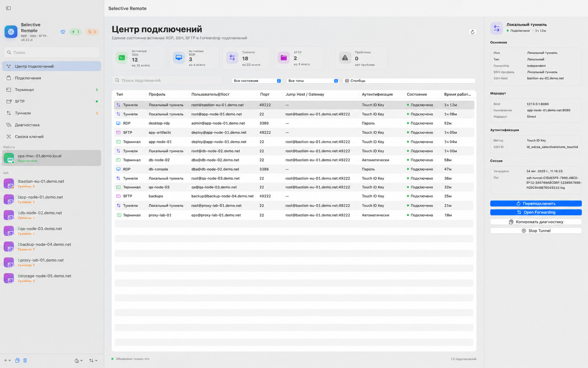
Task: Open the sort arrows dropdown at sidebar bottom
Action: point(93,360)
